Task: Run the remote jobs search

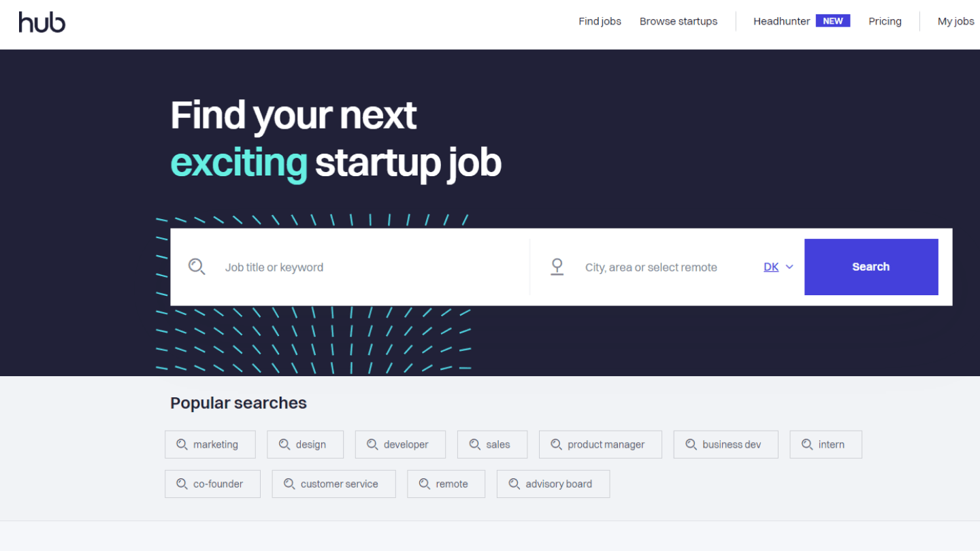Action: (x=446, y=484)
